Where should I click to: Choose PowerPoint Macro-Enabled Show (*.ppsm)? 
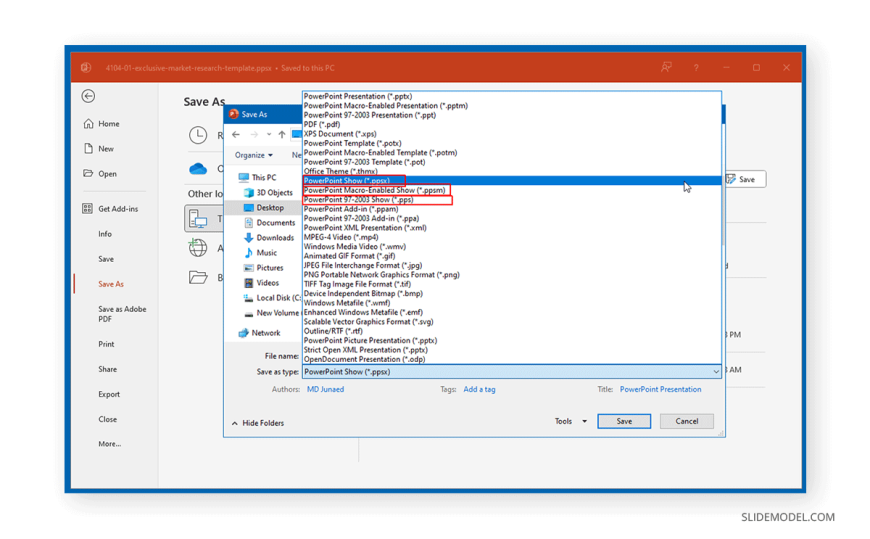512,190
